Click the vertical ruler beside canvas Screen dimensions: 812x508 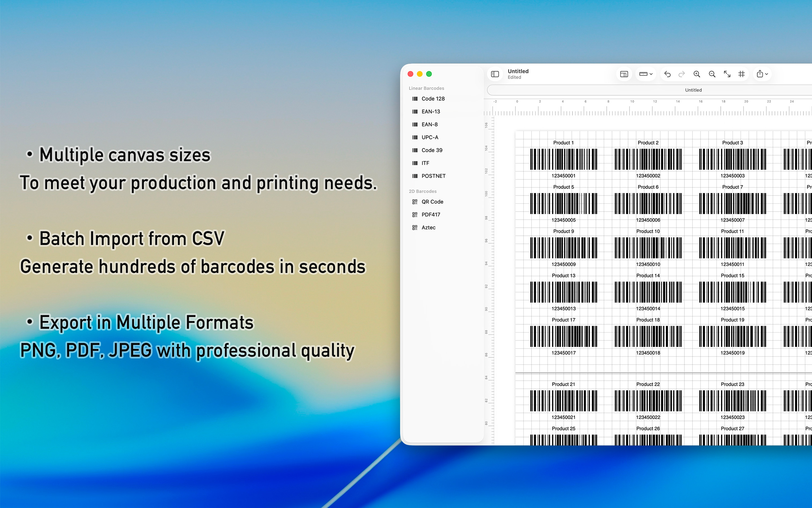point(489,281)
